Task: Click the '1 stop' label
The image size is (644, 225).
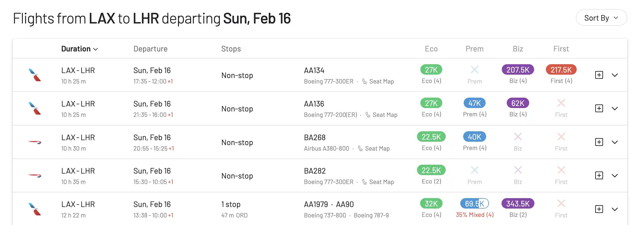Action: (x=231, y=204)
